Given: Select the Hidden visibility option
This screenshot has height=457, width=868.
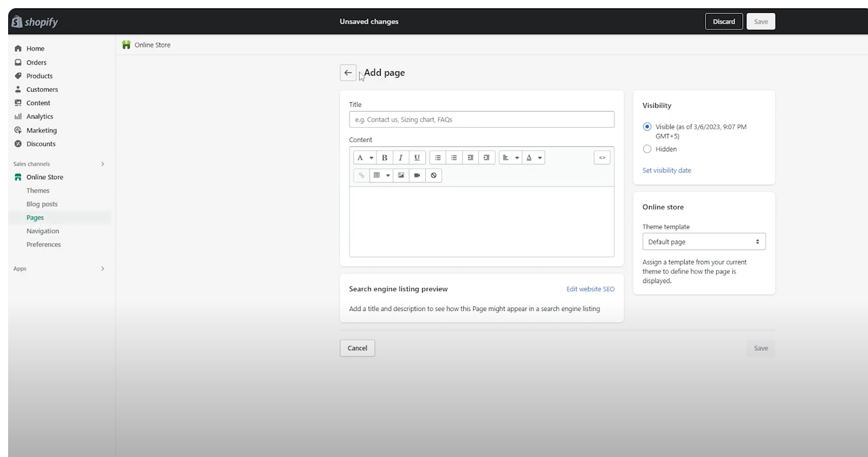Looking at the screenshot, I should [x=648, y=149].
